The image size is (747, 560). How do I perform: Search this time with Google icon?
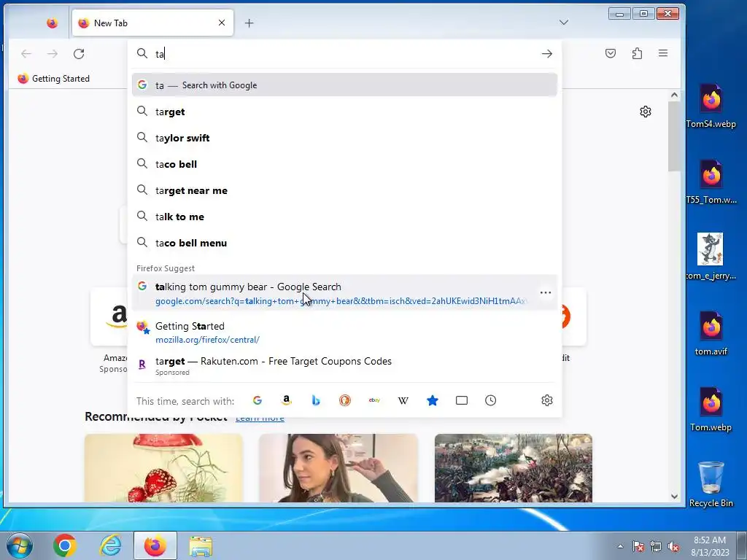pos(258,400)
